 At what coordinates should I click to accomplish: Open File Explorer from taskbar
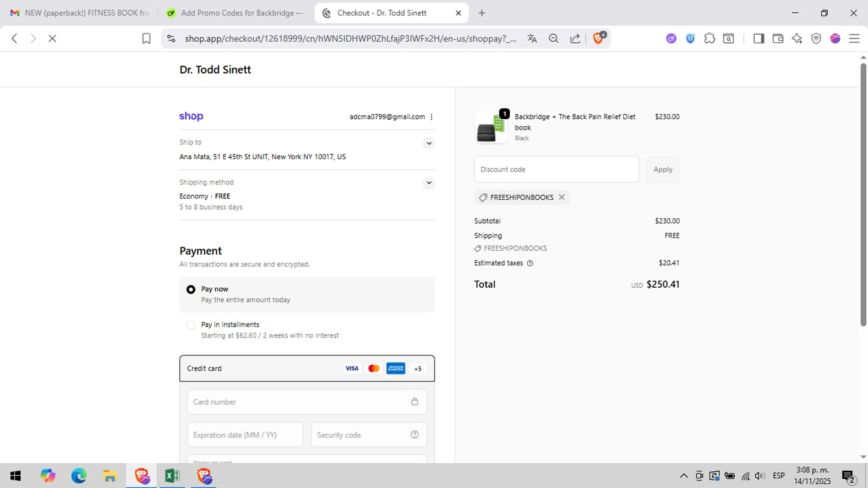(110, 476)
